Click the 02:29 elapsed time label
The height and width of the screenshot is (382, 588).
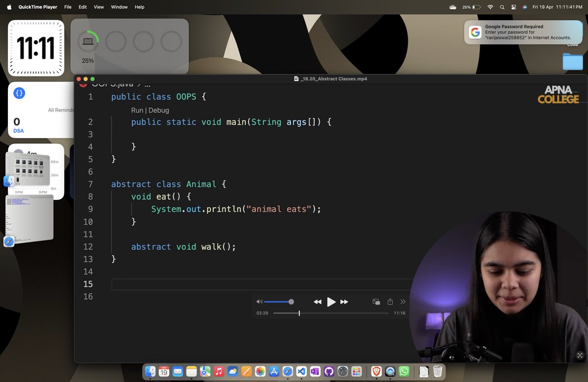click(262, 313)
